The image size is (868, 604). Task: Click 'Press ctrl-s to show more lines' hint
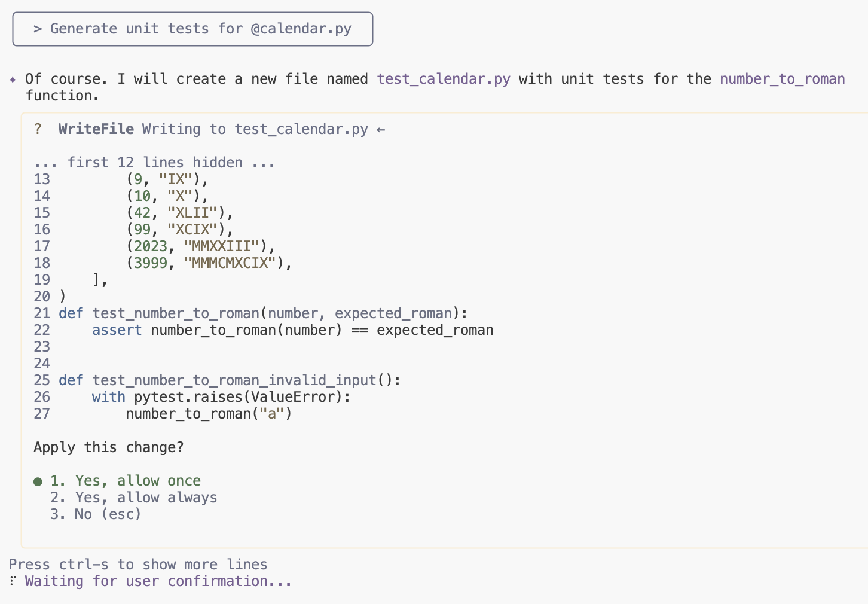pos(138,565)
